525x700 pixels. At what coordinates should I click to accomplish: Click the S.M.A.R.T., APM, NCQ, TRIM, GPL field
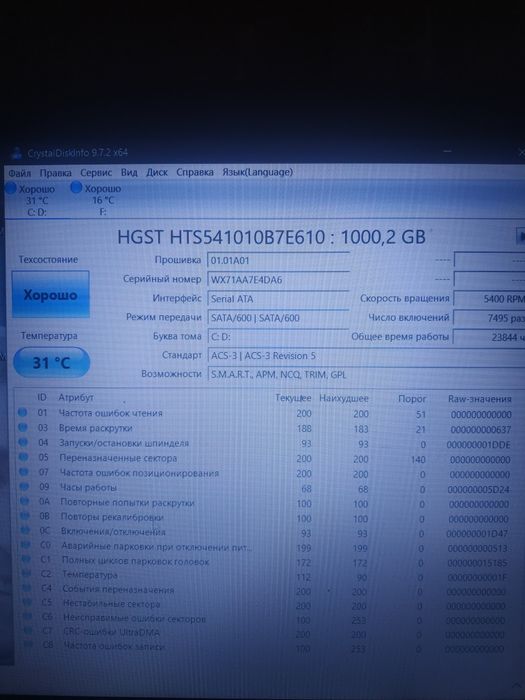pos(366,375)
